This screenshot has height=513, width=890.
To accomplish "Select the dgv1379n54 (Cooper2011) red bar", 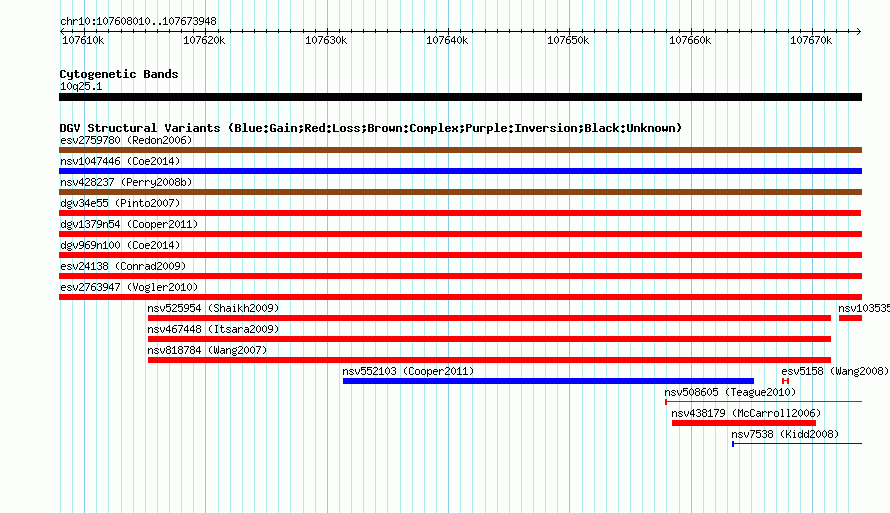I will pos(460,234).
